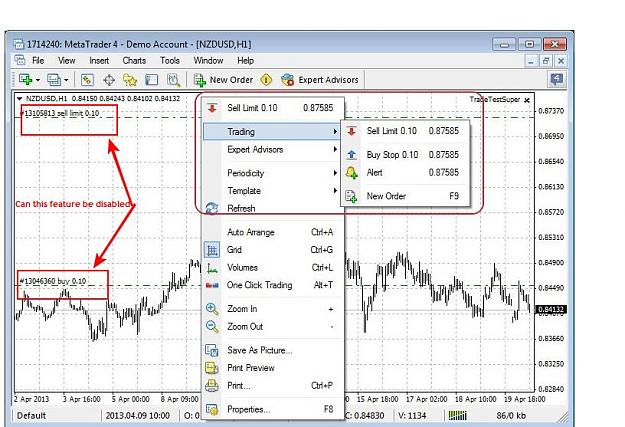Toggle Volumes display option
The width and height of the screenshot is (625, 427).
click(x=273, y=267)
